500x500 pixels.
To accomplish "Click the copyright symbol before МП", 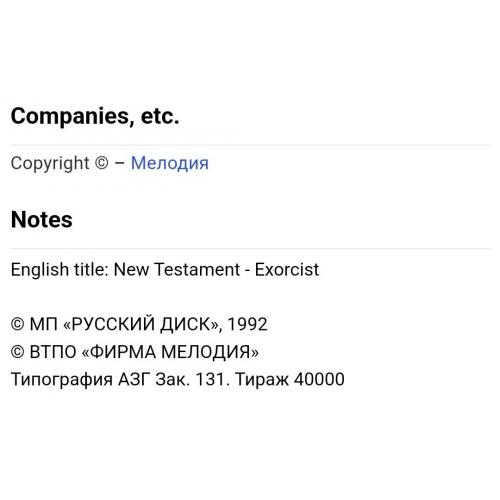I will [17, 324].
